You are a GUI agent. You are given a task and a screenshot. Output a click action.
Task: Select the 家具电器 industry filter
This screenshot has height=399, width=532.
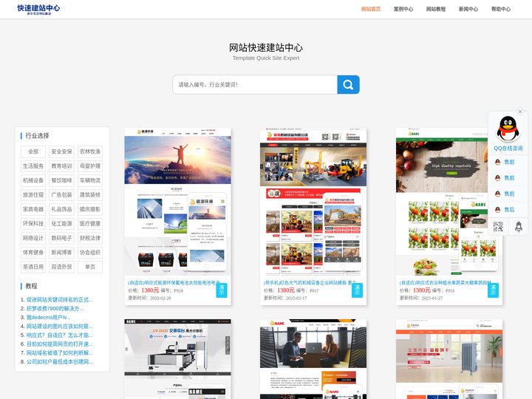pyautogui.click(x=33, y=209)
